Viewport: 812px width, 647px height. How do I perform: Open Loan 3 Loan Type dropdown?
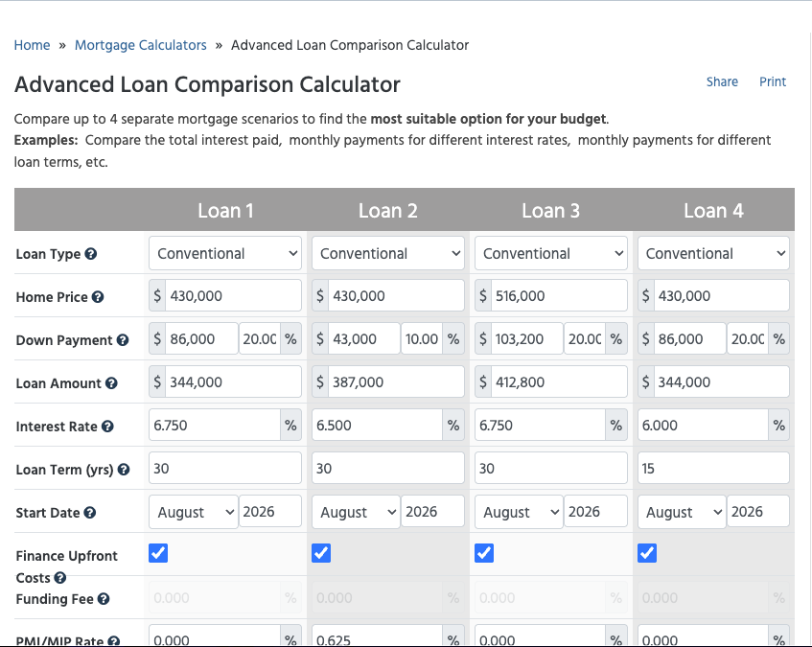tap(551, 253)
